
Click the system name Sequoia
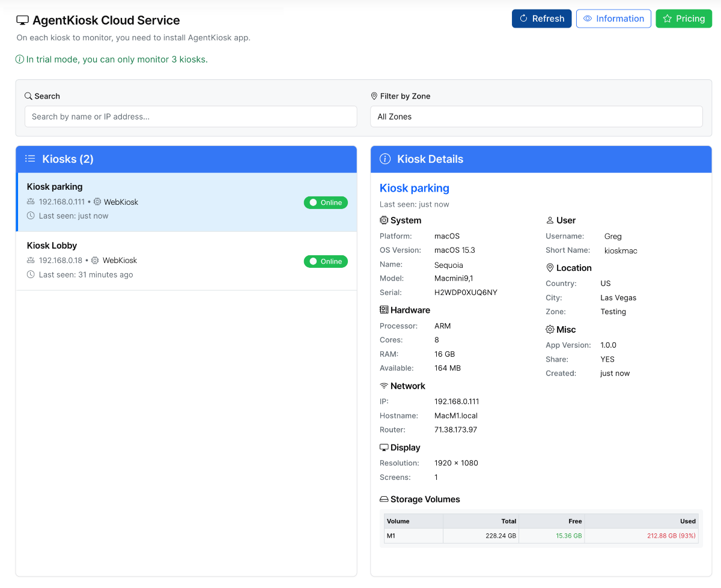[449, 264]
